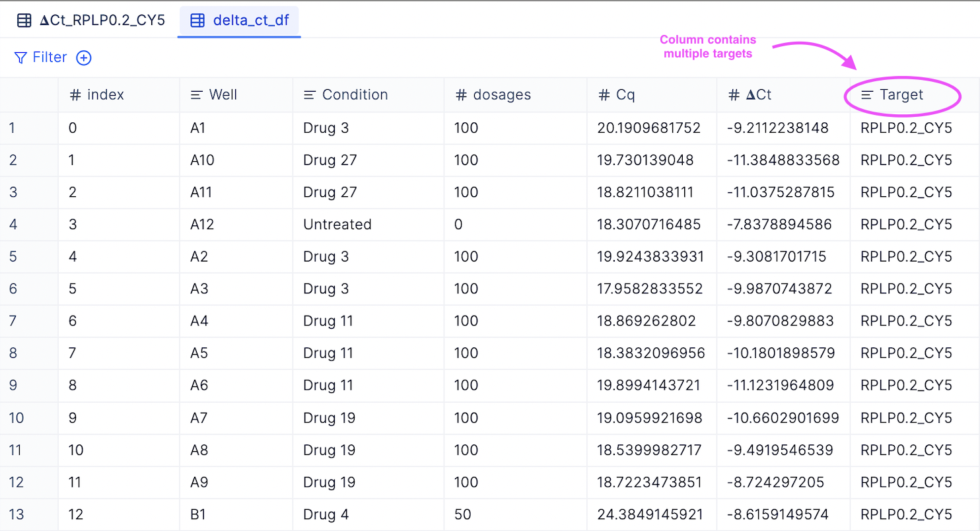980x531 pixels.
Task: Open the Filter option
Action: tap(40, 57)
